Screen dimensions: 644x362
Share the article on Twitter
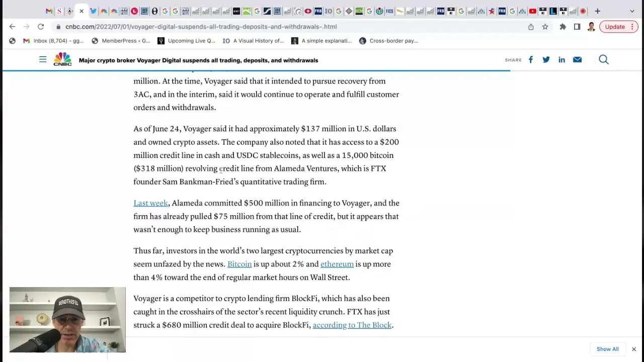546,60
